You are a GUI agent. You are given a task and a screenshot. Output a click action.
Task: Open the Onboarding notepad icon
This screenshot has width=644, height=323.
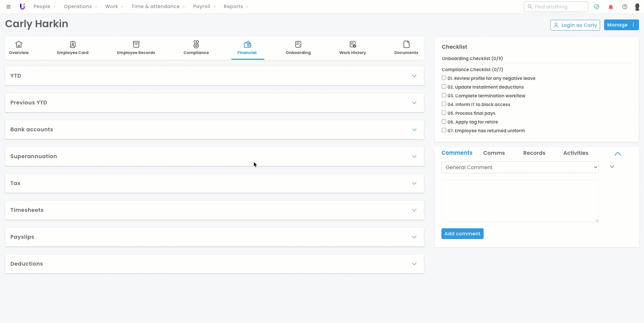click(298, 44)
